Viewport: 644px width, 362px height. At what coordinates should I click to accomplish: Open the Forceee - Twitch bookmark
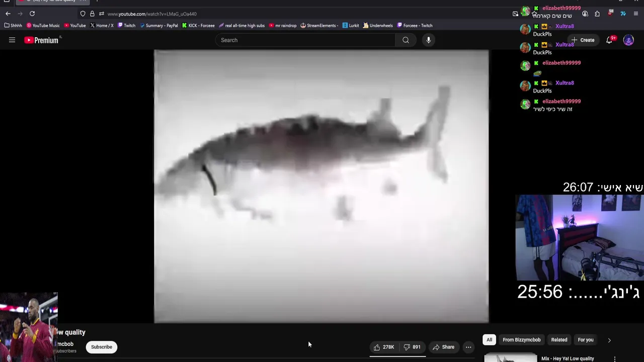415,26
